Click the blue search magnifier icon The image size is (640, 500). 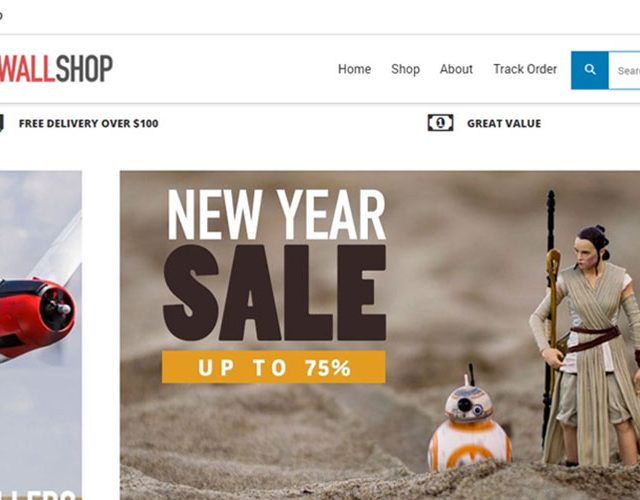click(589, 70)
